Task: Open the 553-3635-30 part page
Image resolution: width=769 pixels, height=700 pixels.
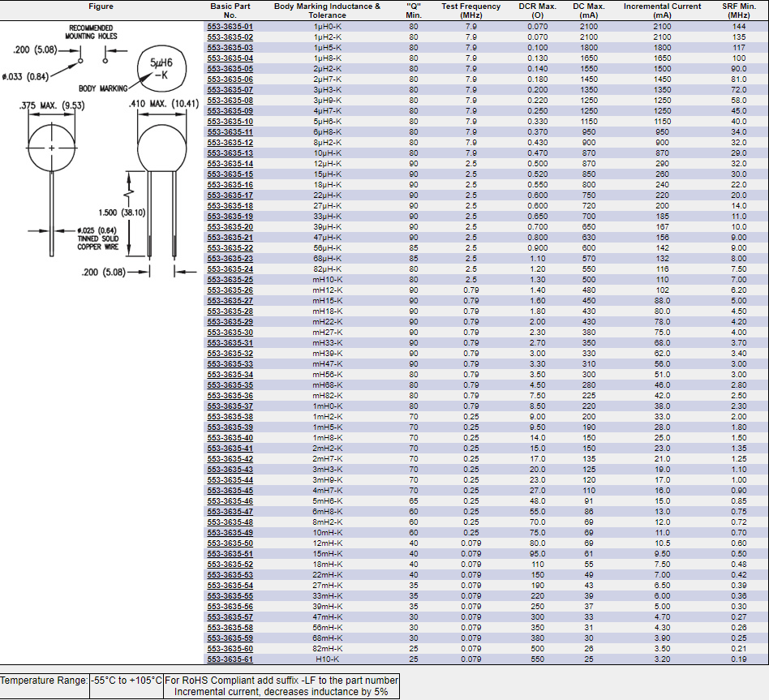Action: click(x=230, y=333)
